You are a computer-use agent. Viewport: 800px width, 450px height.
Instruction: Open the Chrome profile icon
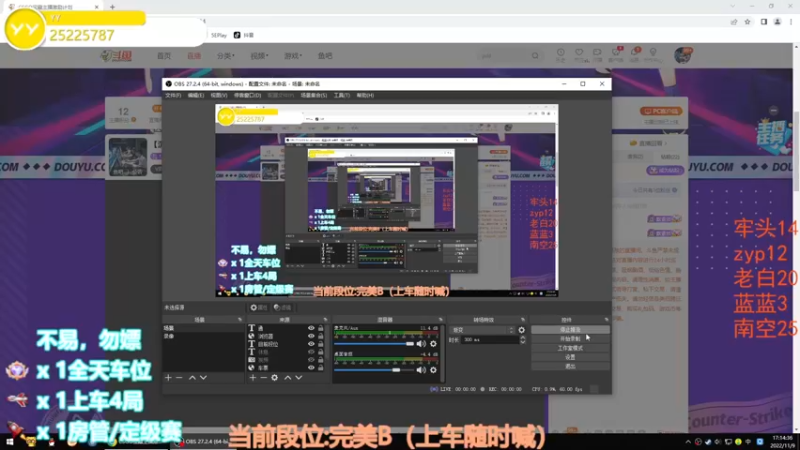[x=777, y=22]
